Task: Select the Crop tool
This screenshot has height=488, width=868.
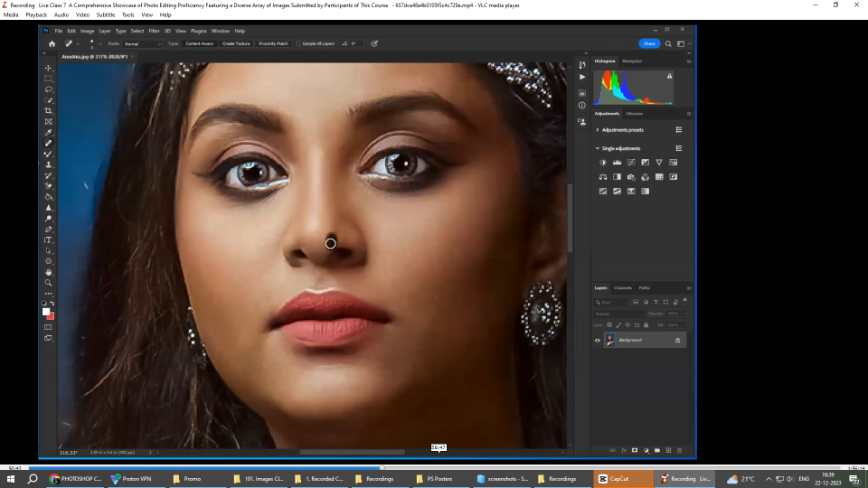Action: tap(49, 111)
